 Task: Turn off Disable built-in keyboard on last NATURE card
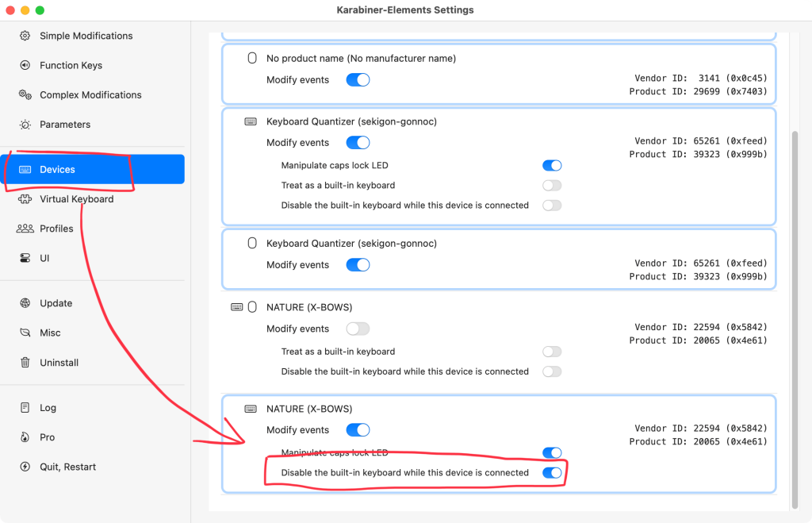[x=552, y=473]
